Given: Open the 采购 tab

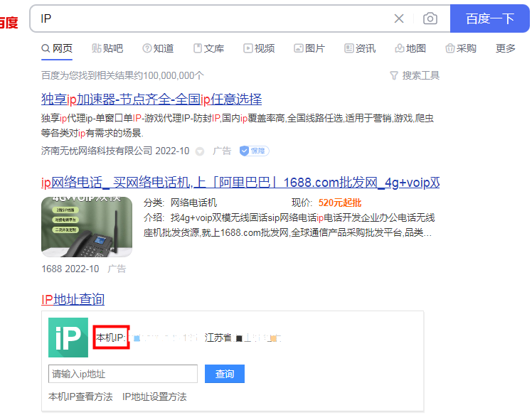Looking at the screenshot, I should tap(461, 48).
